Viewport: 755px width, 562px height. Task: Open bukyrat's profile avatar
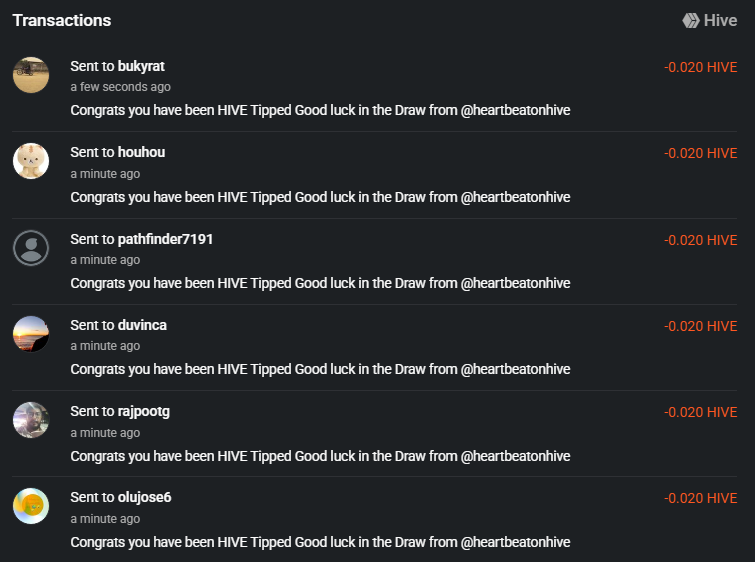(x=31, y=75)
